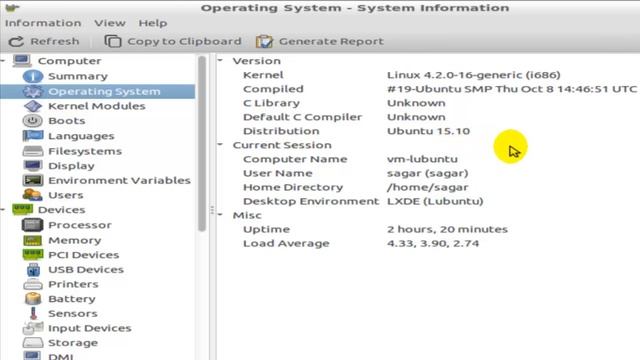Click the USB Devices plug icon
This screenshot has height=360, width=640.
(33, 270)
